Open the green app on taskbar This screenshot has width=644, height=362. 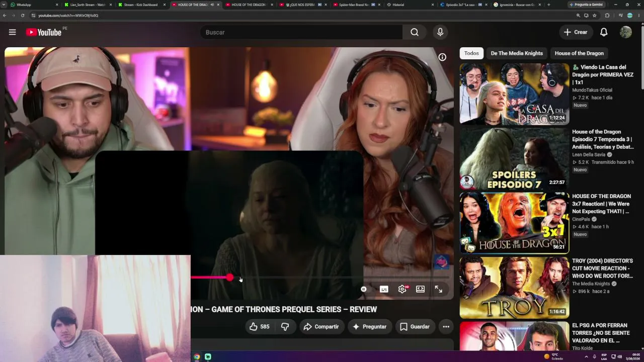coord(208,357)
